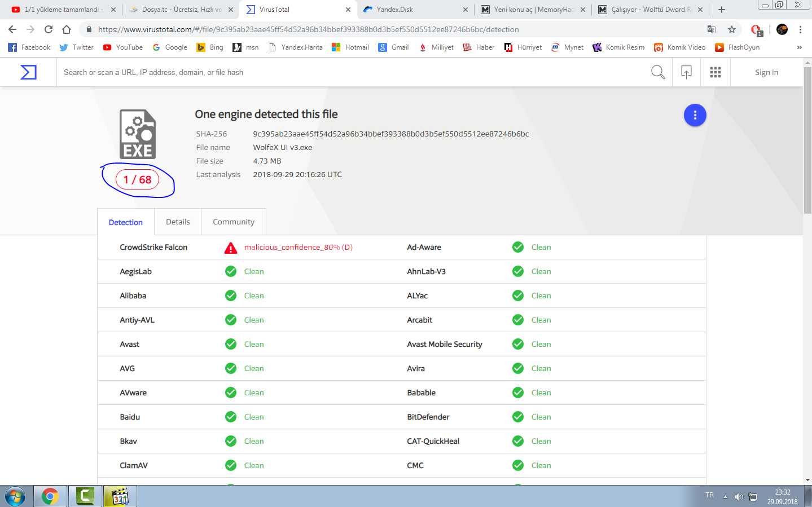Click the Show desktop button
The width and height of the screenshot is (812, 507).
[x=808, y=496]
